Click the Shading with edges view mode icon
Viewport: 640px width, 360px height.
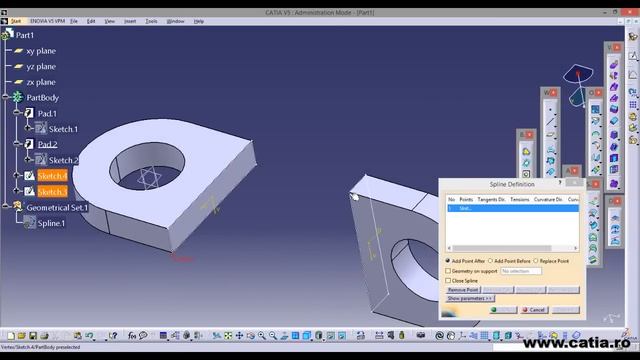tap(319, 336)
